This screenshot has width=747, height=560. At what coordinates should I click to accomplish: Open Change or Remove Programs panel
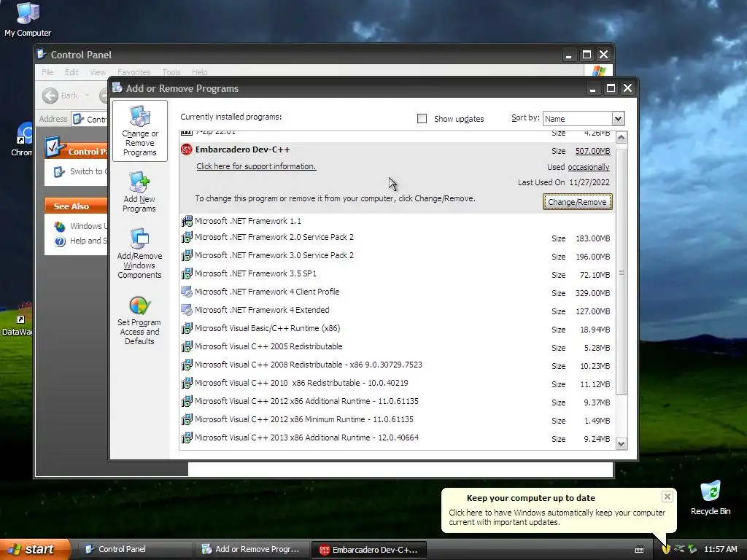coord(139,131)
